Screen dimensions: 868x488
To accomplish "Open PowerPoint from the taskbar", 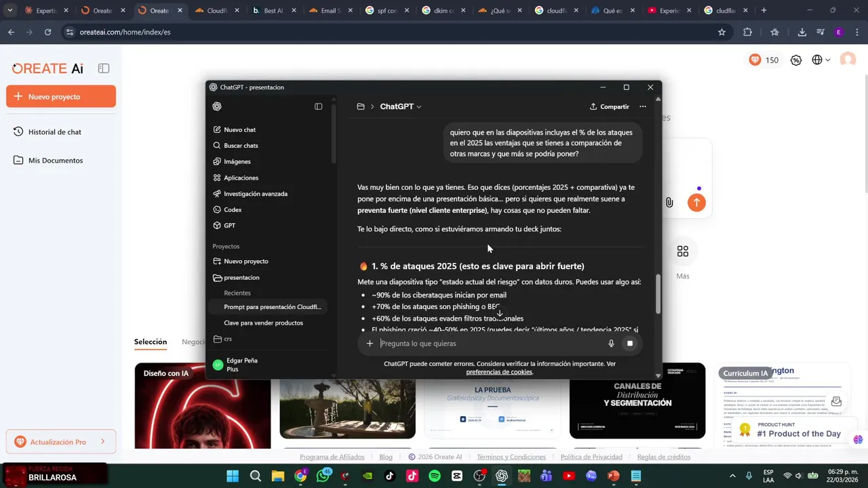I will click(x=614, y=476).
